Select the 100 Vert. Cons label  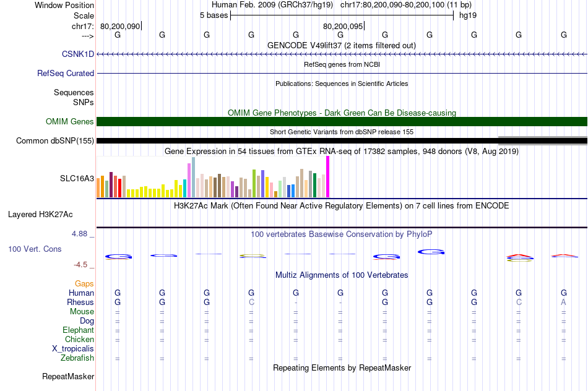35,249
